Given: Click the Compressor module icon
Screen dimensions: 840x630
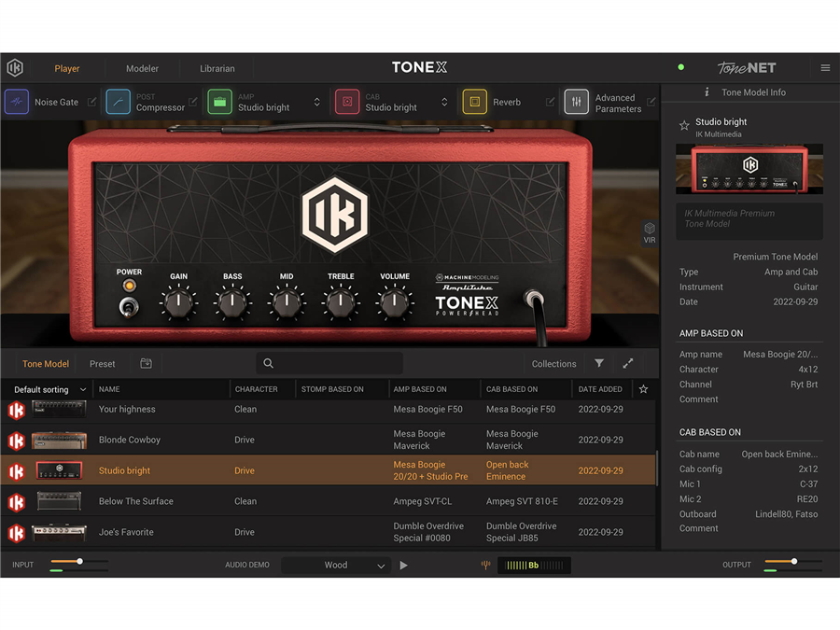Looking at the screenshot, I should click(119, 102).
